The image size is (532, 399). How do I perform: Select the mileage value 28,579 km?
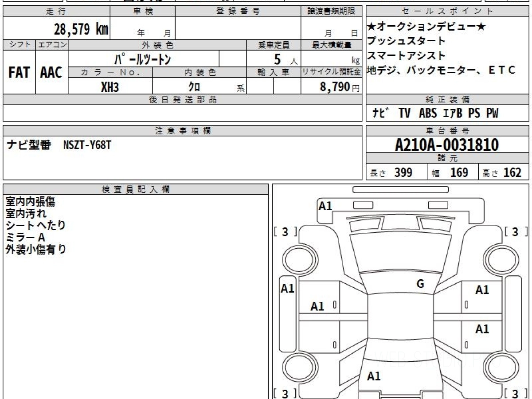(x=81, y=29)
